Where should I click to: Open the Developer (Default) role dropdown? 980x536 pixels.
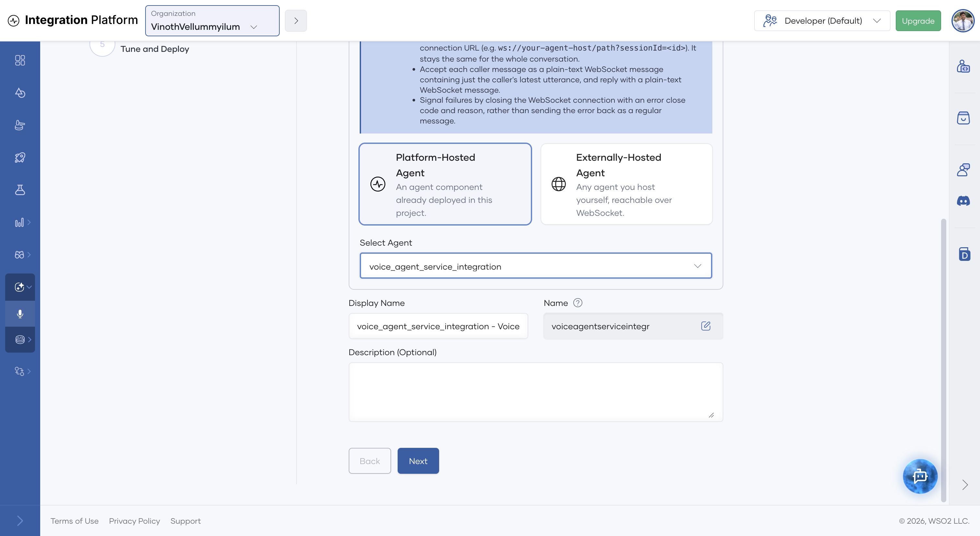click(822, 21)
